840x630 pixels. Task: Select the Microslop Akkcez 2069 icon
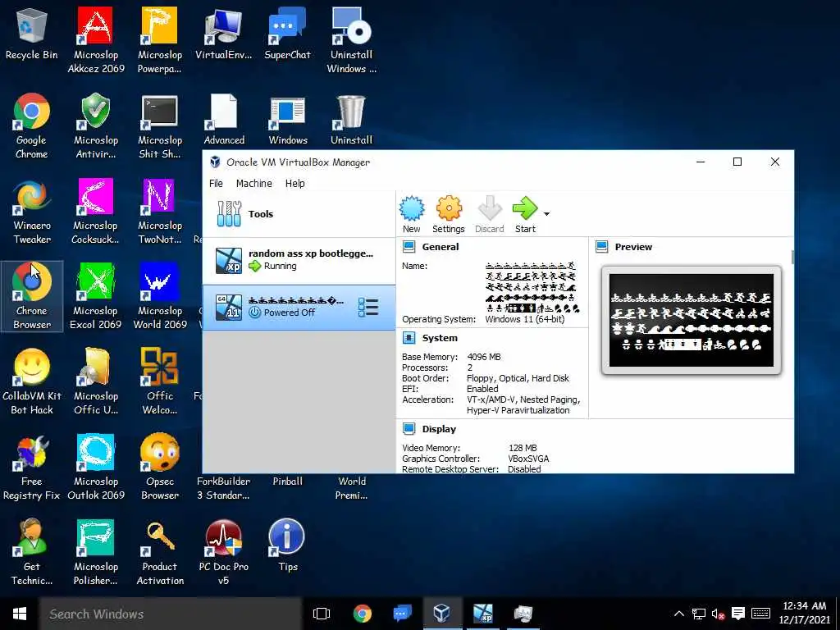pyautogui.click(x=96, y=41)
